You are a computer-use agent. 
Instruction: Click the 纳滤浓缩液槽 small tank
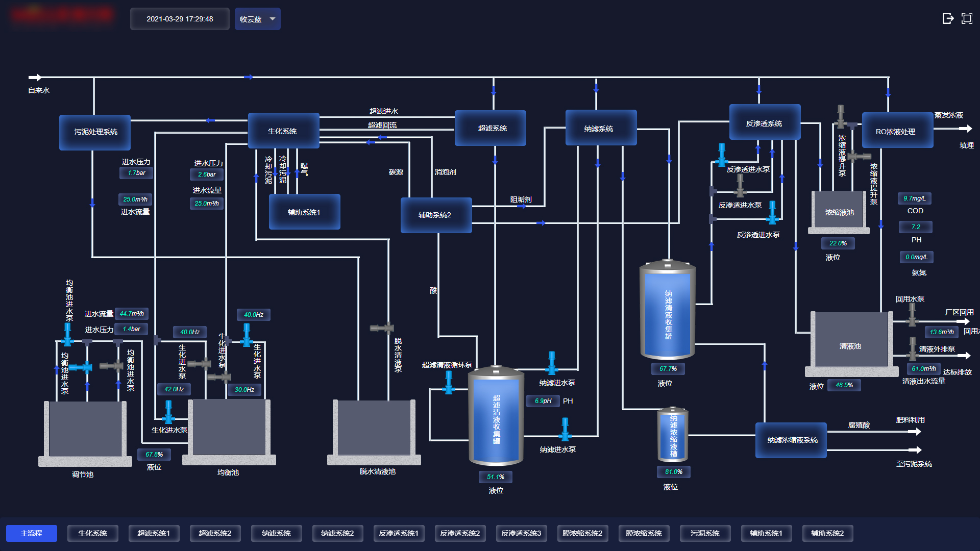click(673, 435)
